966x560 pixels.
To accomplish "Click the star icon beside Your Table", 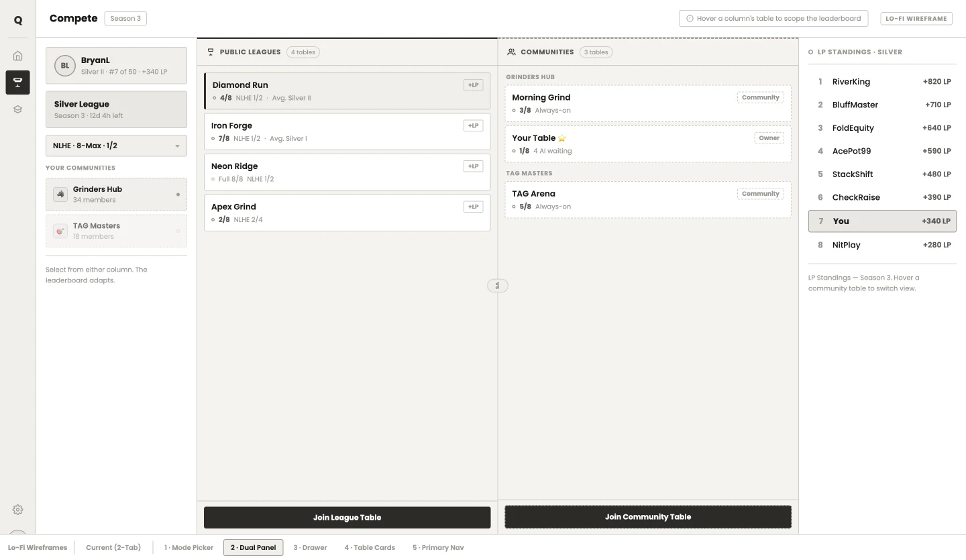I will pos(562,138).
